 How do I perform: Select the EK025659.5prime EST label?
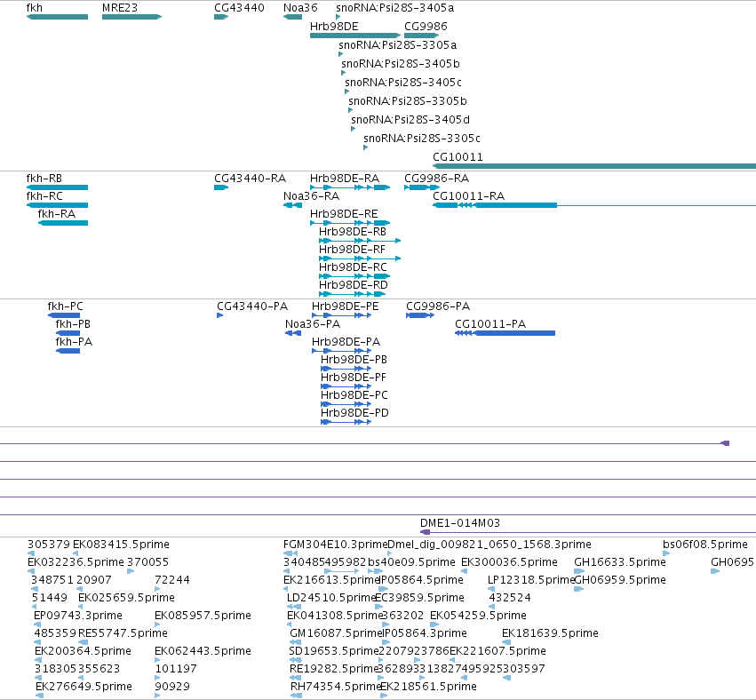126,598
